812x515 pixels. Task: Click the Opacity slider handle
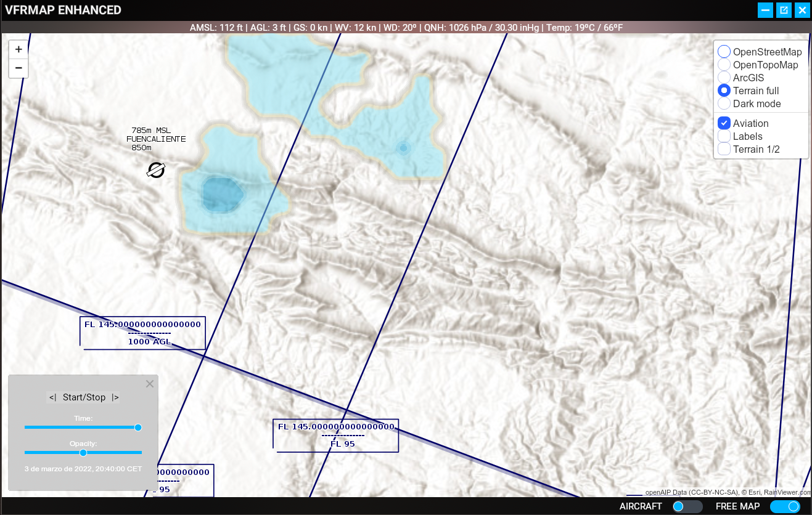pos(83,452)
